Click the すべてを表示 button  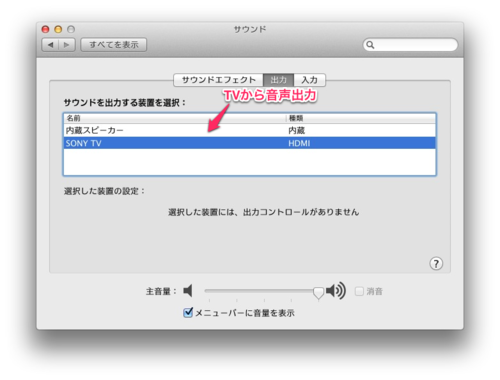tap(114, 45)
